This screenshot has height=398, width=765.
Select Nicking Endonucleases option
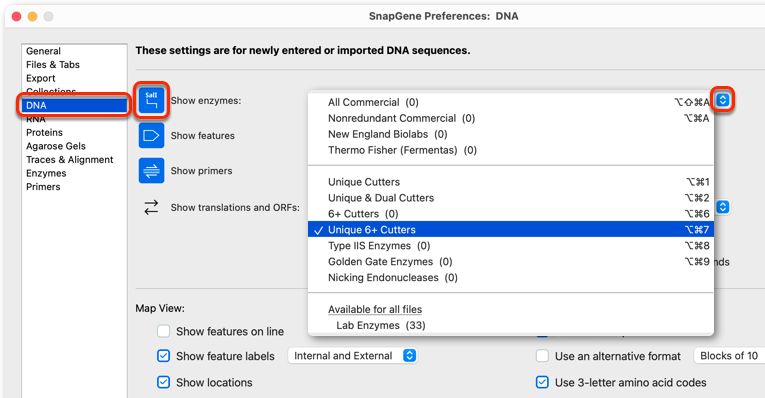(x=511, y=278)
